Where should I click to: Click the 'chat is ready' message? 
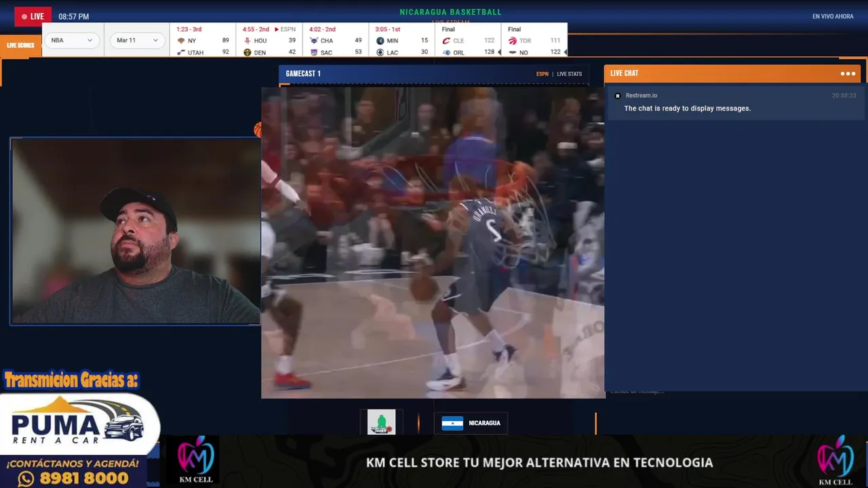pos(688,108)
